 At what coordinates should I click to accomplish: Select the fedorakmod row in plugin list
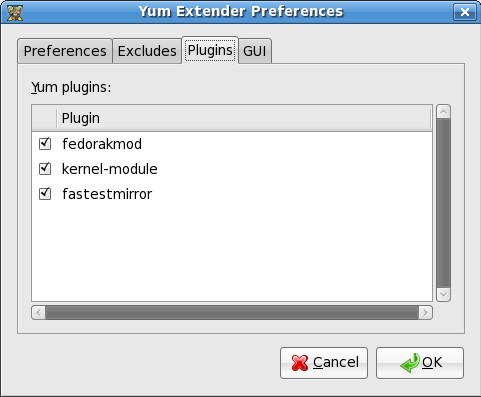232,144
